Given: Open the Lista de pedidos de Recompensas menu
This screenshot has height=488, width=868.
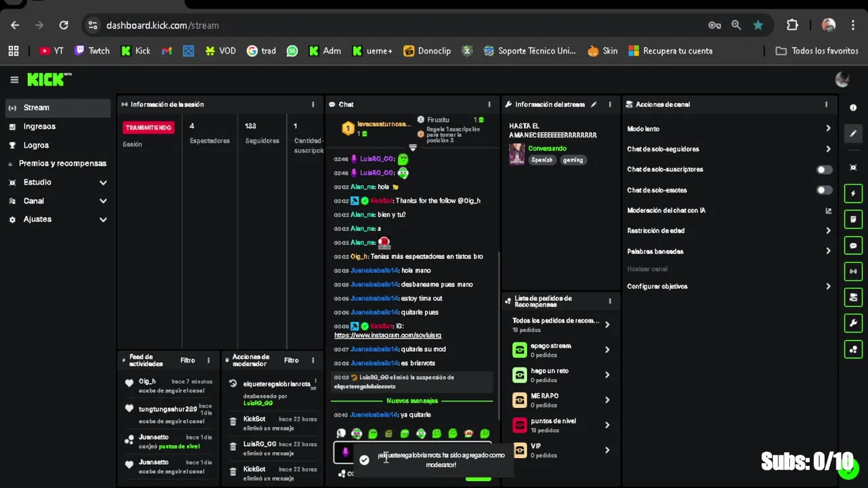Looking at the screenshot, I should [x=610, y=301].
